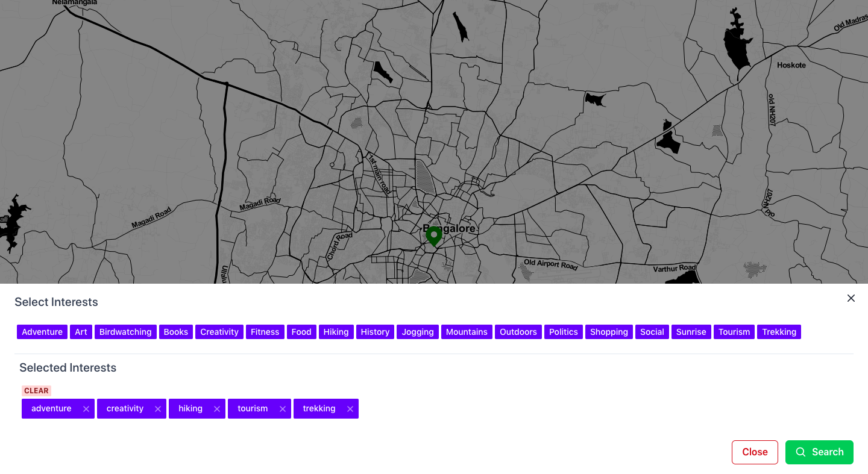Pick the Politics interest tag
Viewport: 868px width, 474px height.
coord(564,332)
